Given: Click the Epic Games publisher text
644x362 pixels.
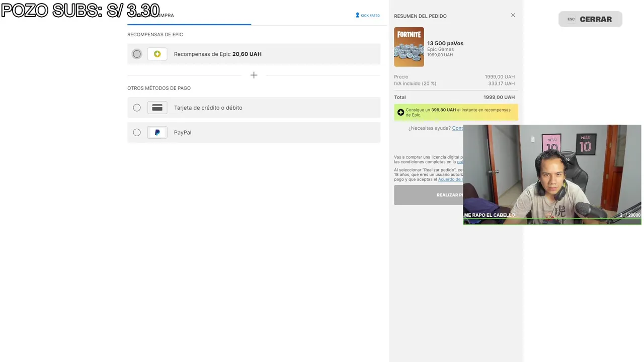Looking at the screenshot, I should pyautogui.click(x=440, y=49).
